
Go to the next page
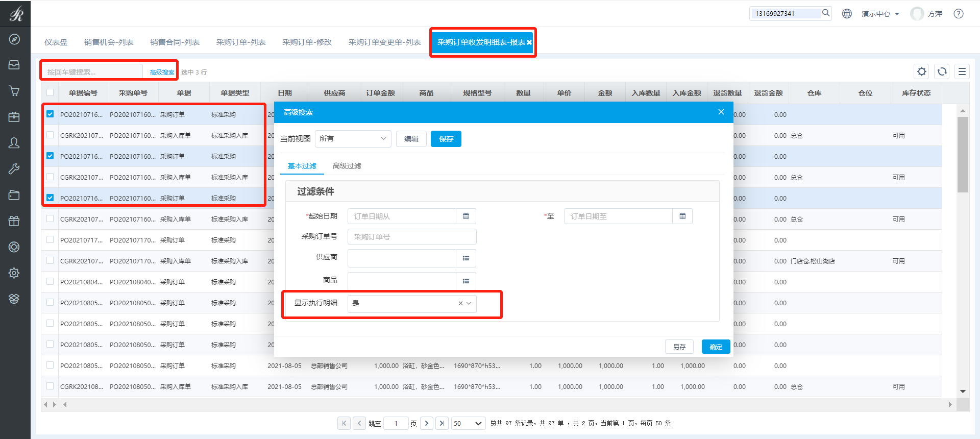pyautogui.click(x=427, y=423)
